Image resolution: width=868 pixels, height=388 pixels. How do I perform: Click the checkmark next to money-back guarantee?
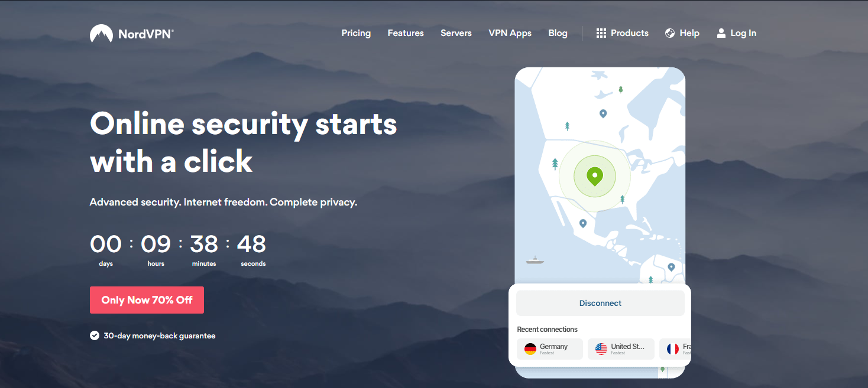pyautogui.click(x=94, y=335)
